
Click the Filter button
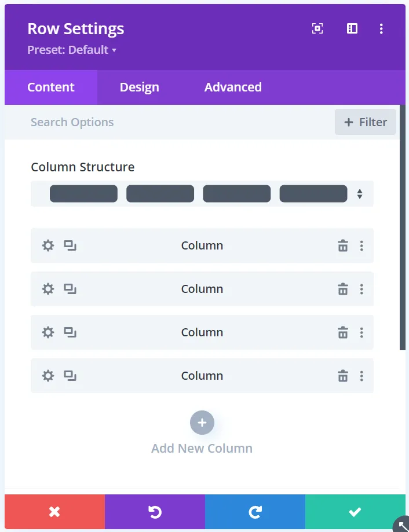[x=366, y=122]
